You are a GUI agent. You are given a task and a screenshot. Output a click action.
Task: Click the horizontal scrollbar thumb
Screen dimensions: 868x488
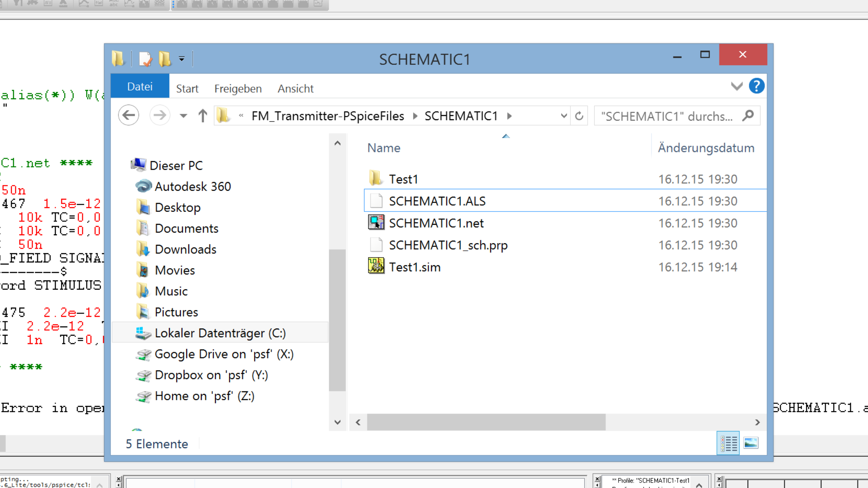[x=486, y=422]
